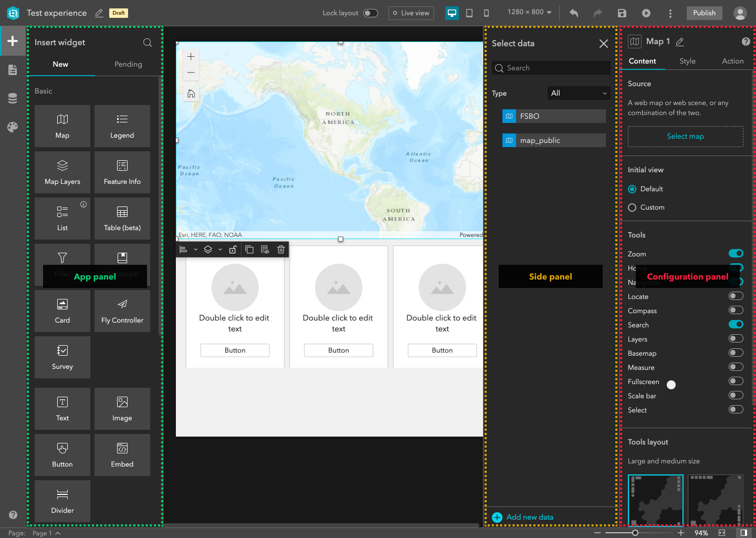Screen dimensions: 756x538
Task: Open the Type filter dropdown showing All
Action: [579, 93]
